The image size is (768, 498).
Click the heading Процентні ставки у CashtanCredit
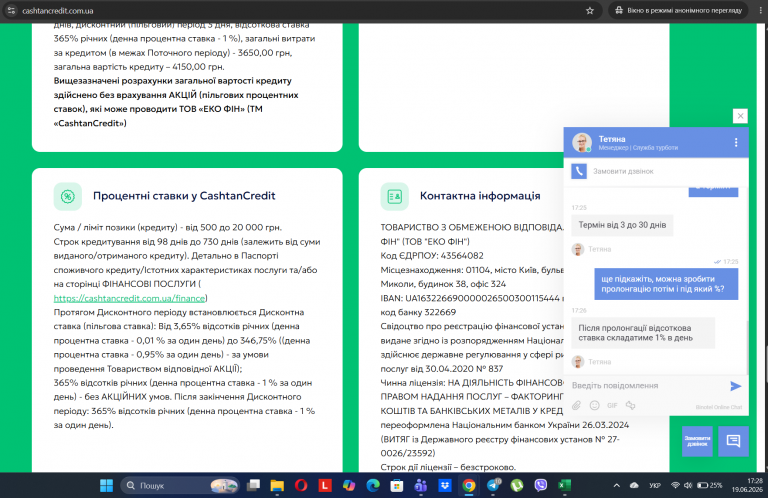click(184, 196)
